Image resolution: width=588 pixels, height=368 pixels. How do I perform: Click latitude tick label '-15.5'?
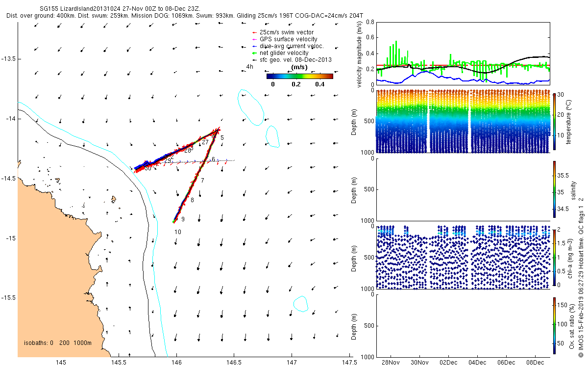point(8,298)
